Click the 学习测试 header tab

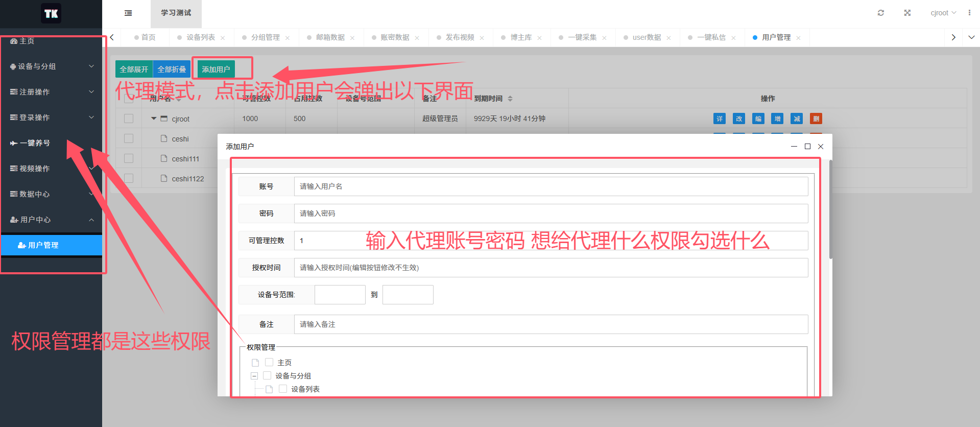176,13
